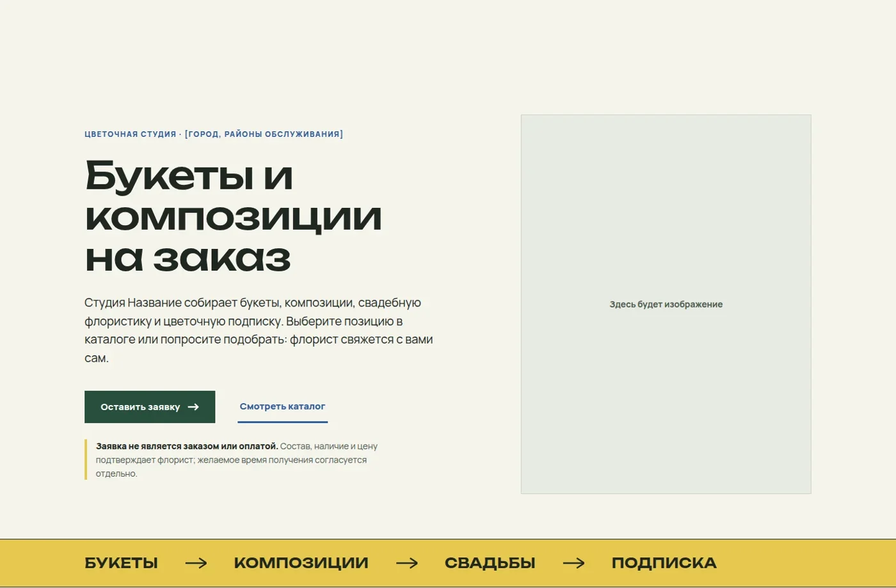Click the 'Оставить заявку' button
Image resolution: width=896 pixels, height=588 pixels.
tap(150, 407)
